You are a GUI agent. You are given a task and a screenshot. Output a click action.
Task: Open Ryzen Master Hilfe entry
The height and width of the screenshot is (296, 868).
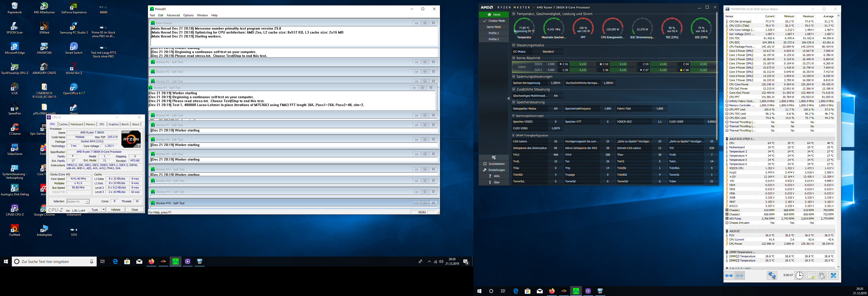(x=494, y=176)
